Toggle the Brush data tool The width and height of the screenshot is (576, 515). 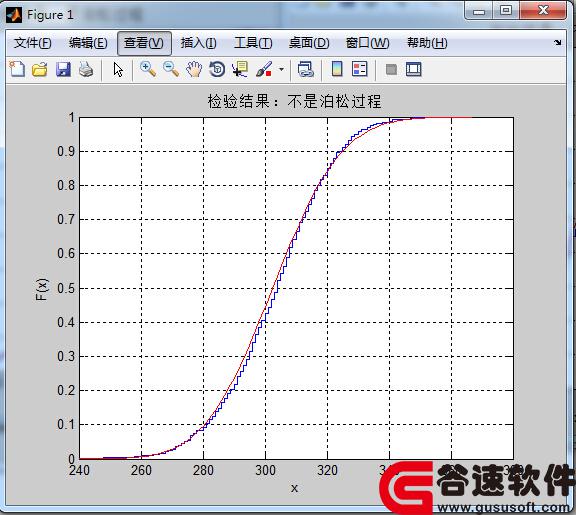click(264, 69)
